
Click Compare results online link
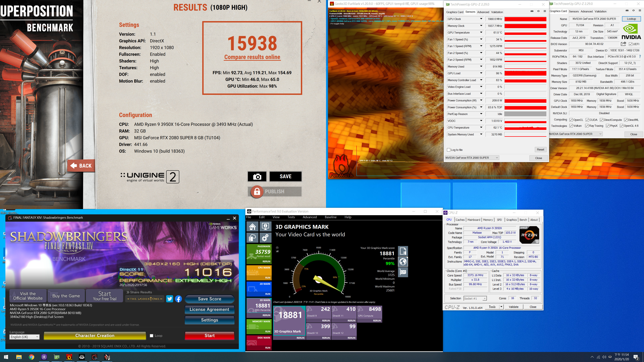pyautogui.click(x=252, y=57)
